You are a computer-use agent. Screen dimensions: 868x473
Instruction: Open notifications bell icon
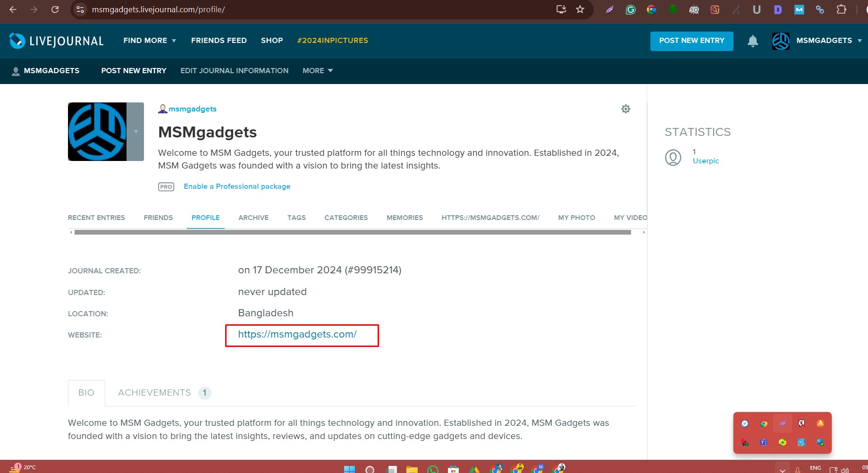[753, 41]
